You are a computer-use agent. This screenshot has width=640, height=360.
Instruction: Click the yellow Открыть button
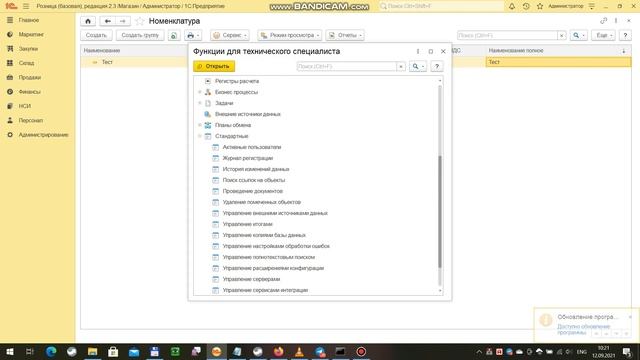click(214, 66)
